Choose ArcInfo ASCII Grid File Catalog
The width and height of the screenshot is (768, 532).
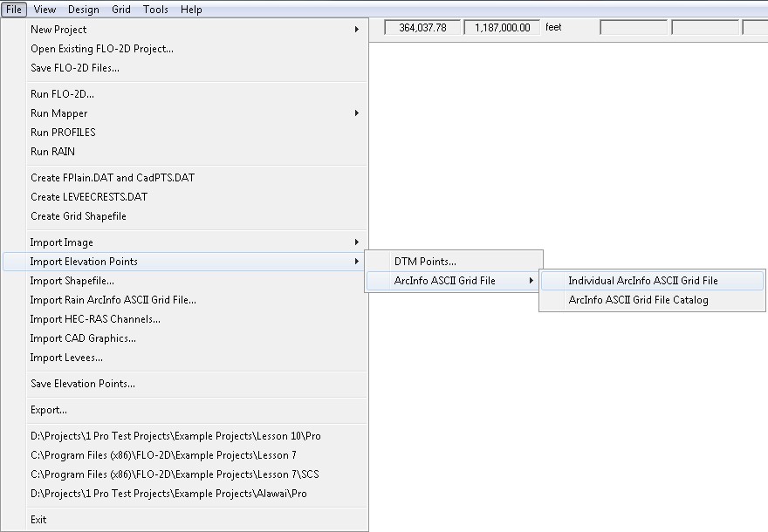638,300
